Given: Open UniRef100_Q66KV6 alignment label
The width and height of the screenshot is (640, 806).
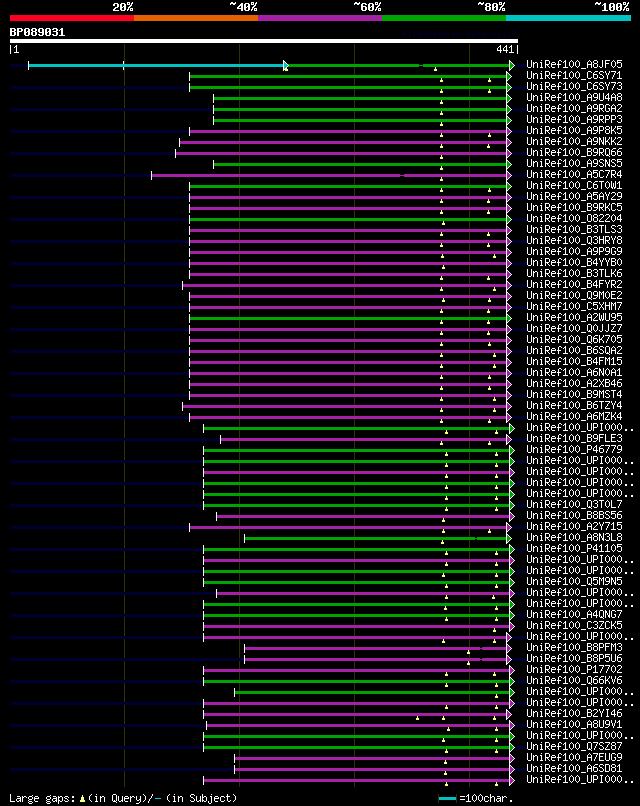Looking at the screenshot, I should pos(574,681).
